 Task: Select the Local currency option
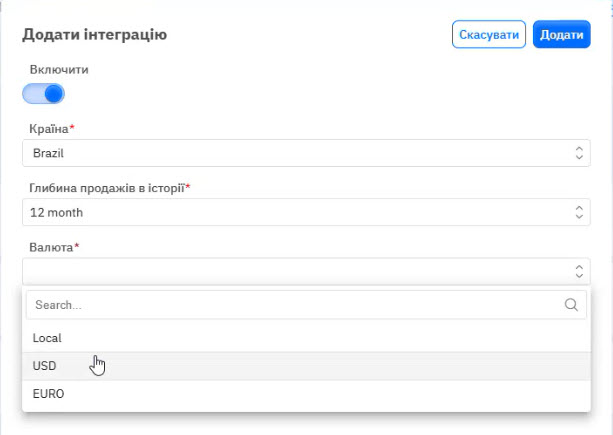(47, 338)
